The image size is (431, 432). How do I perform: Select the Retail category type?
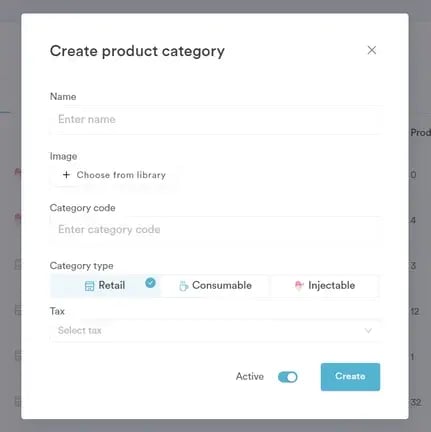point(105,286)
